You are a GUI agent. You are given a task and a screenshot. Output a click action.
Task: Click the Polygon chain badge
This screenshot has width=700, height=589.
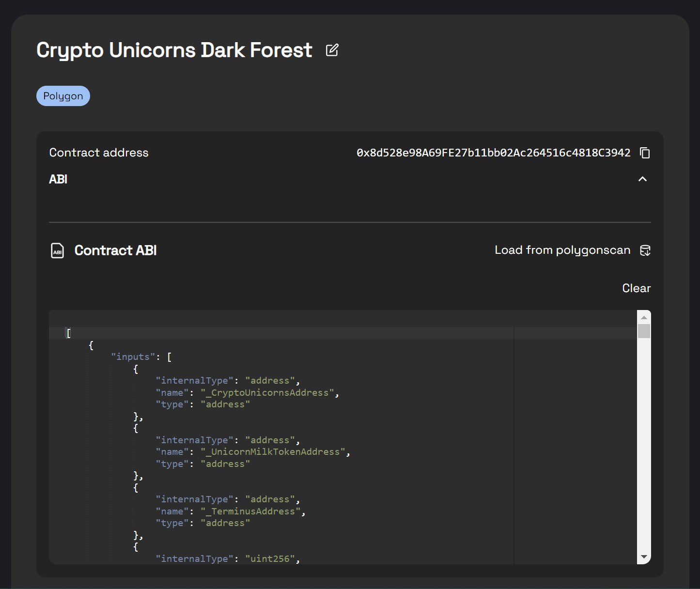pyautogui.click(x=63, y=96)
